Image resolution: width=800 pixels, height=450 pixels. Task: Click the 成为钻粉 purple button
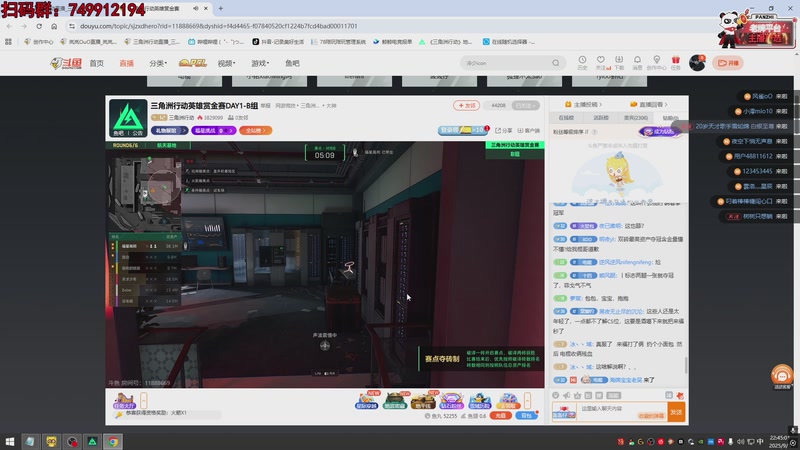660,132
